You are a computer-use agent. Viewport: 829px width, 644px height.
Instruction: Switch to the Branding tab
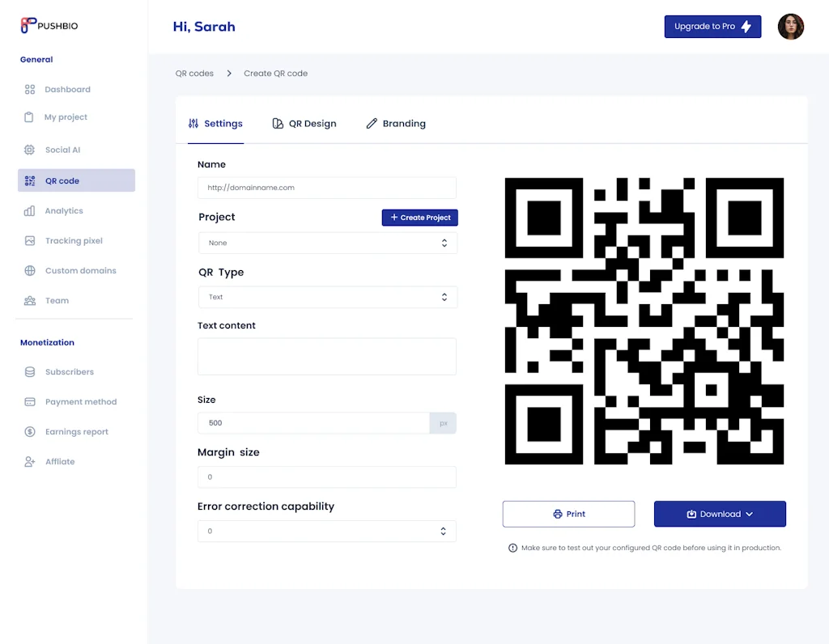396,124
